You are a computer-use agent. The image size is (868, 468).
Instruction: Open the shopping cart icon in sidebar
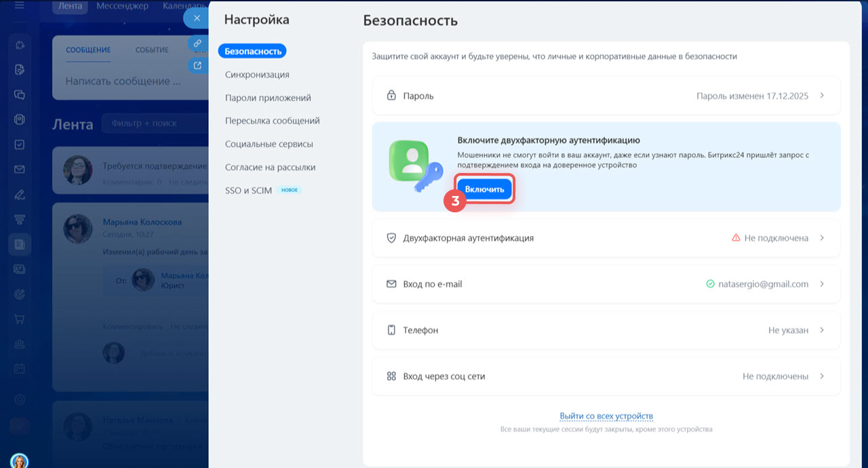click(19, 317)
